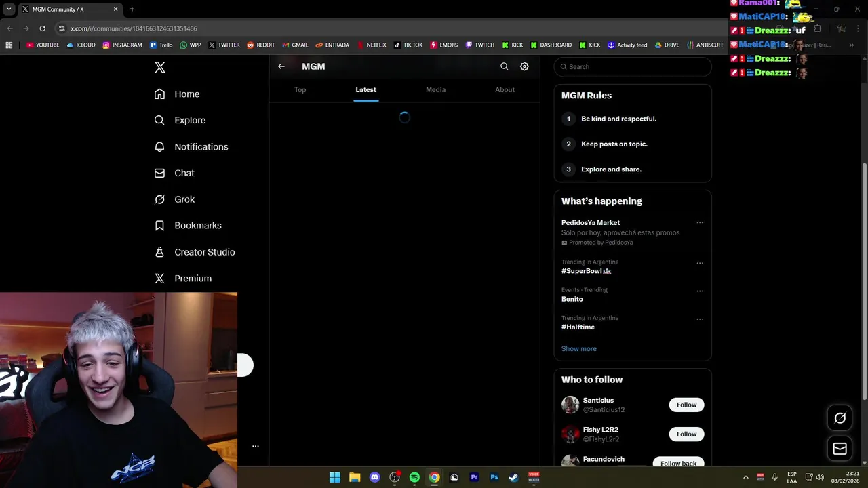Open Bookmarks in the sidebar
This screenshot has width=868, height=488.
tap(188, 226)
